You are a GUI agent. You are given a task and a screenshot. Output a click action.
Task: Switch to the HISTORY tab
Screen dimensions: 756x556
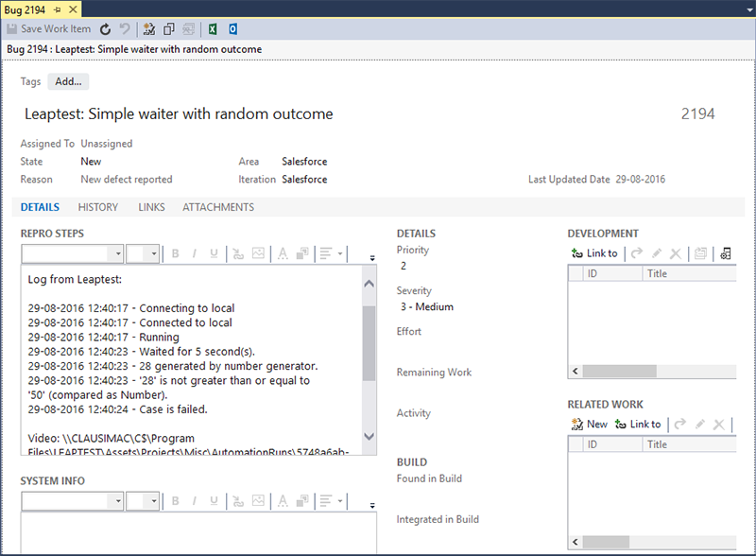point(98,207)
